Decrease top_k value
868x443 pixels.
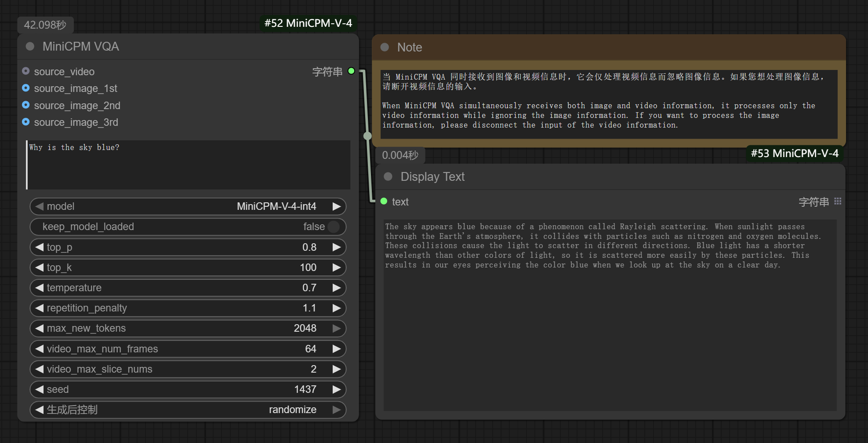click(x=40, y=267)
